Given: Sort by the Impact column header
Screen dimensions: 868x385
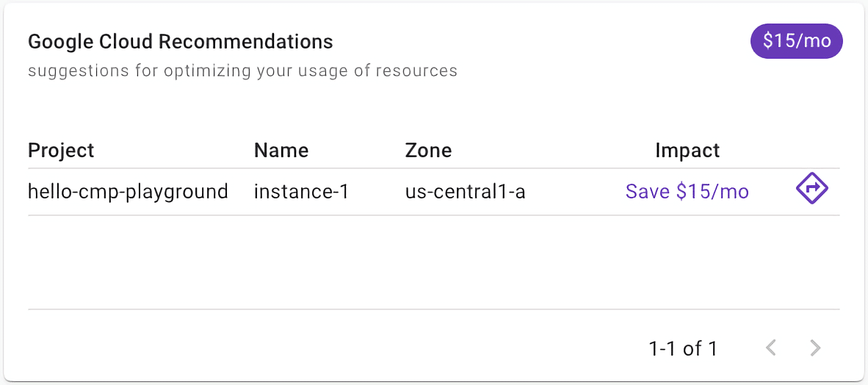Looking at the screenshot, I should click(687, 151).
